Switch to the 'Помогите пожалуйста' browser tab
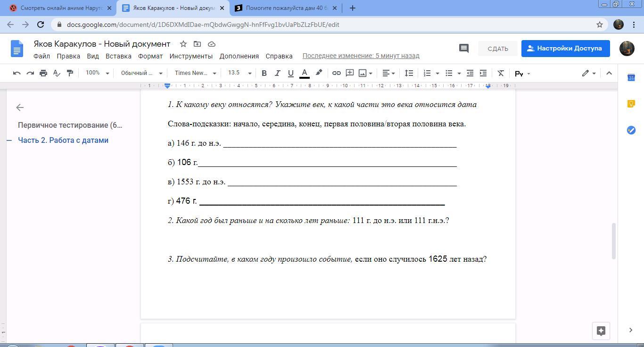Image resolution: width=644 pixels, height=347 pixels. tap(286, 8)
